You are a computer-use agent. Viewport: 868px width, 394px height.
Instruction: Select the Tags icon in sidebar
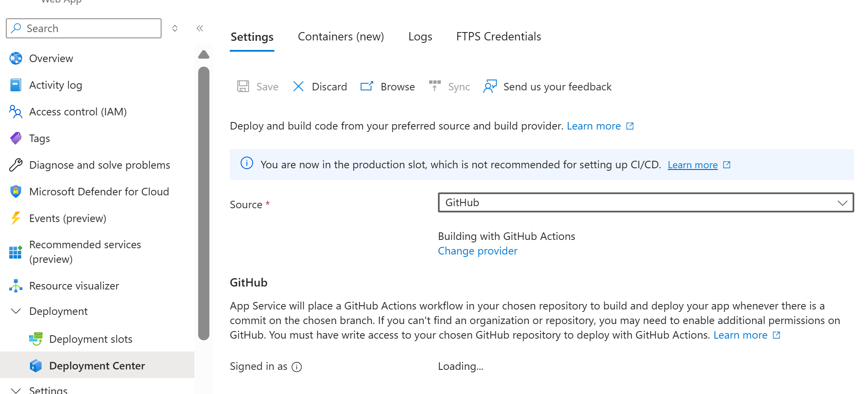(16, 138)
